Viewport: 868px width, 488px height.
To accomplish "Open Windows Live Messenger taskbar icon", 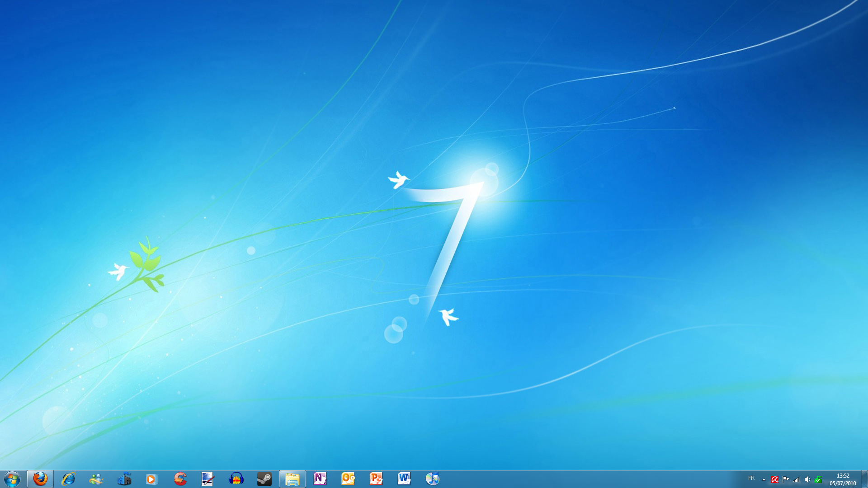I will 96,479.
